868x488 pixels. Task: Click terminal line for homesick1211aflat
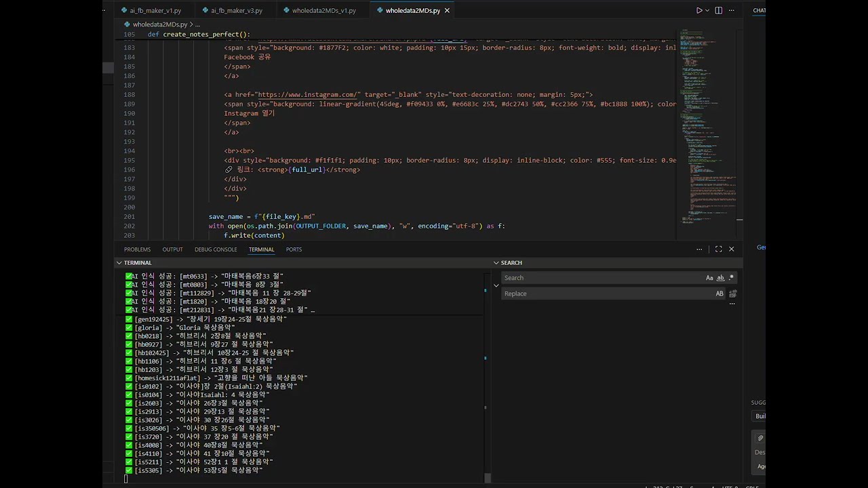[x=216, y=378]
